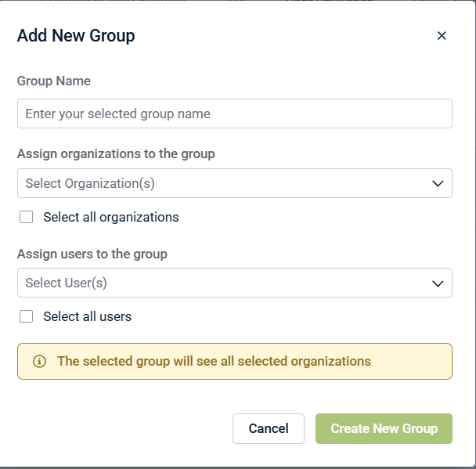The height and width of the screenshot is (469, 476).
Task: Click the organization dropdown chevron arrow
Action: (438, 183)
